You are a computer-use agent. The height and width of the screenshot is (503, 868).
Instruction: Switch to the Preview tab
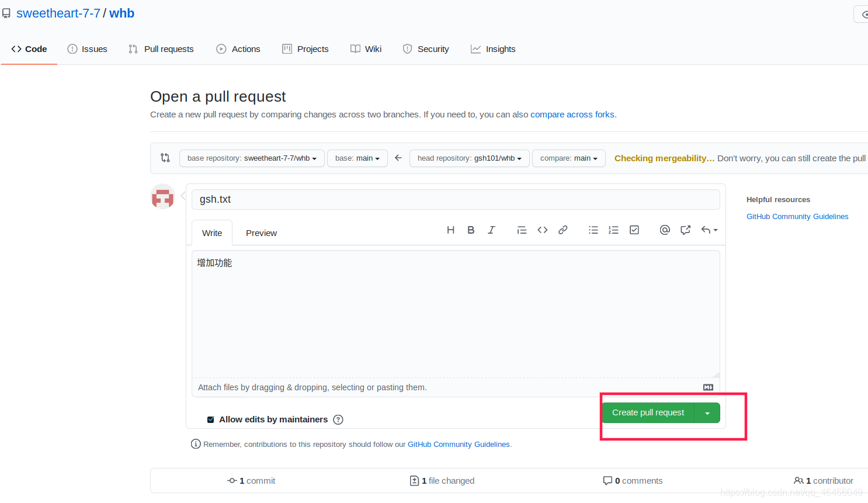click(261, 233)
